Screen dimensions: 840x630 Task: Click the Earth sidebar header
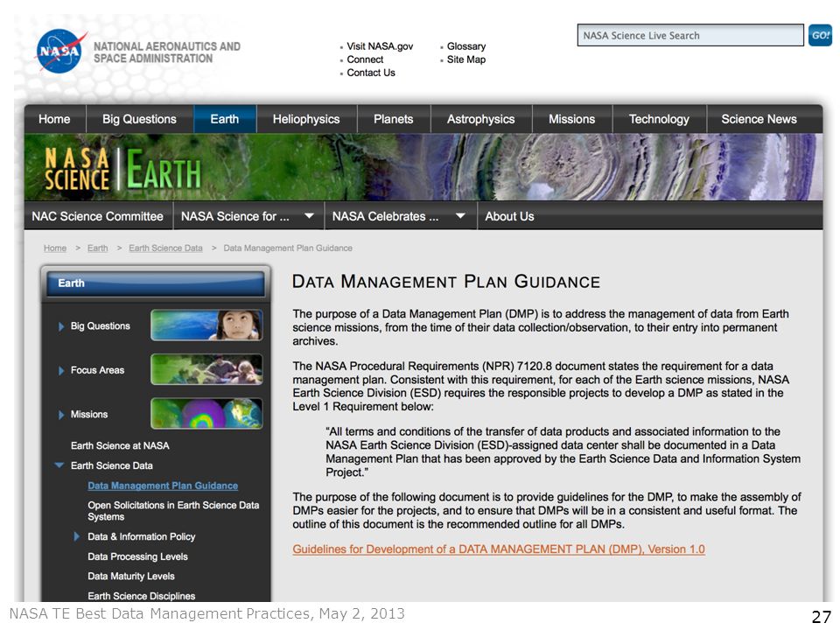[156, 283]
